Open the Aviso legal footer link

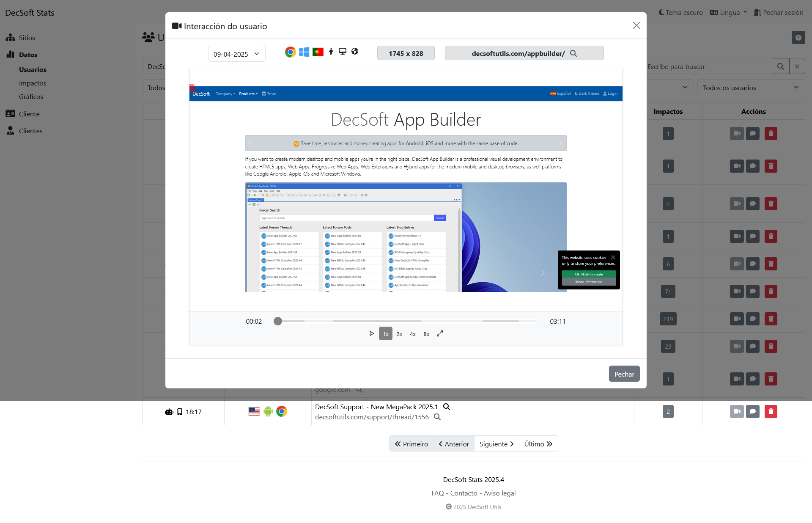(x=499, y=493)
